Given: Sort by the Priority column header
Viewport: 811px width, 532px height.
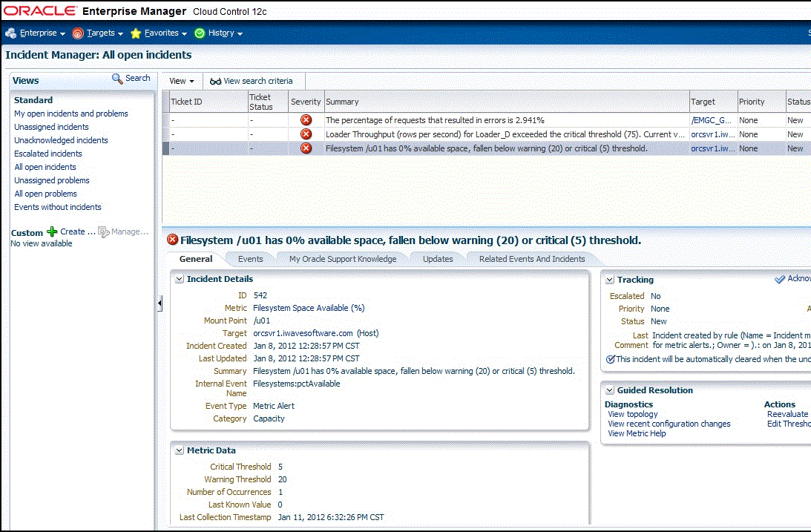Looking at the screenshot, I should (x=761, y=102).
